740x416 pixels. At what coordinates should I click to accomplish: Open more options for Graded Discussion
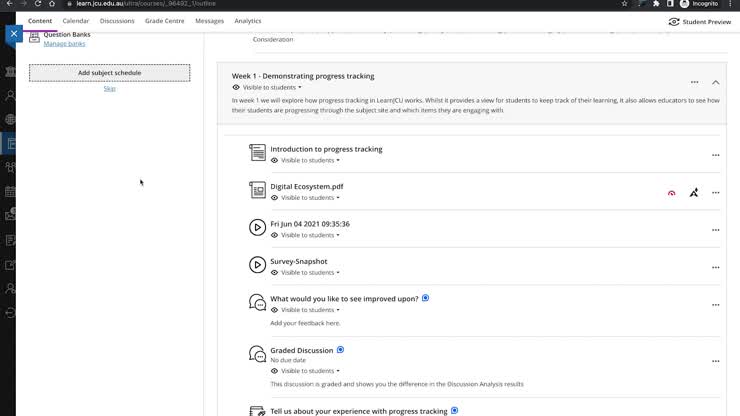click(x=715, y=361)
